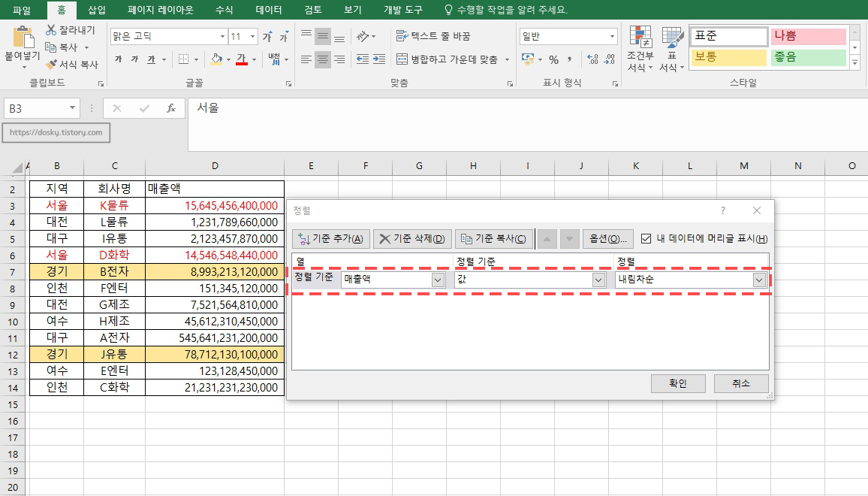868x496 pixels.
Task: Click the 기준 삭제 button
Action: pyautogui.click(x=412, y=239)
